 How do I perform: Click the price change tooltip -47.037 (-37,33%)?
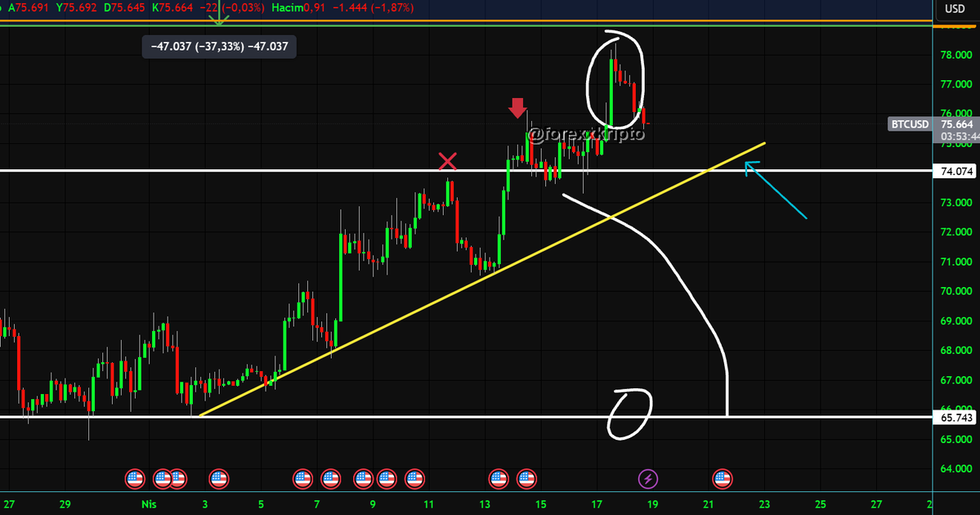click(x=219, y=47)
